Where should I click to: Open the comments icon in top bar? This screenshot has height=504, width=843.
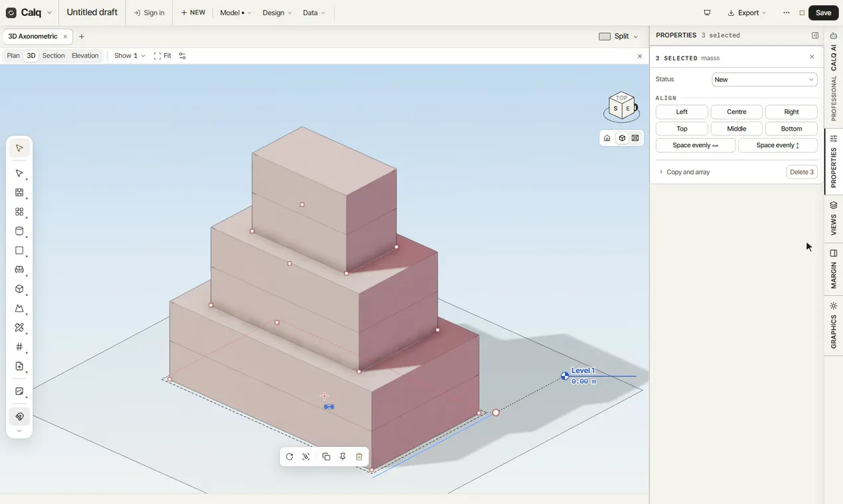[707, 13]
